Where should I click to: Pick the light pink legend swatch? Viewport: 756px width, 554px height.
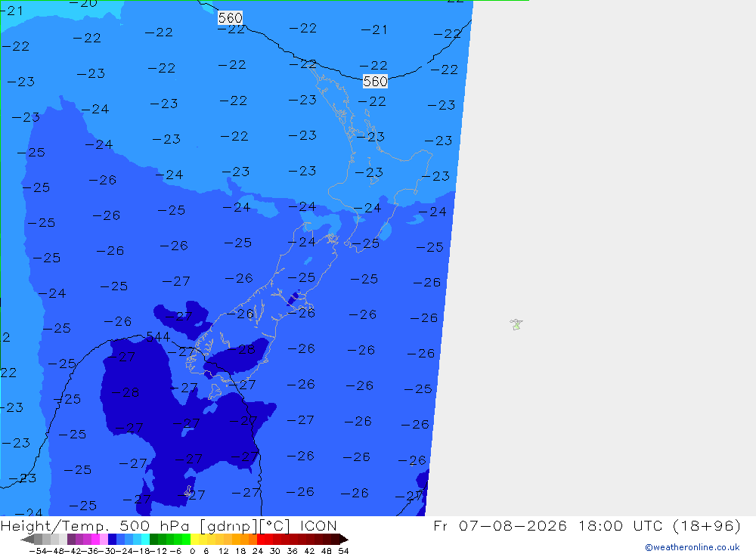(x=104, y=539)
